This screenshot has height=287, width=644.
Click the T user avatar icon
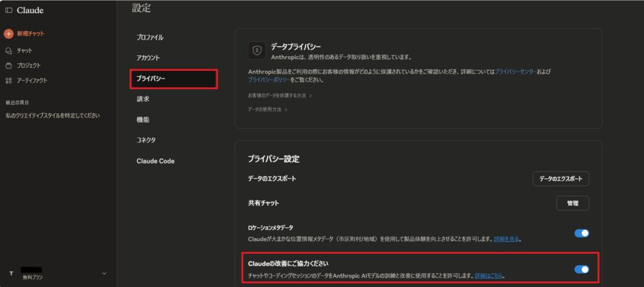pos(11,273)
